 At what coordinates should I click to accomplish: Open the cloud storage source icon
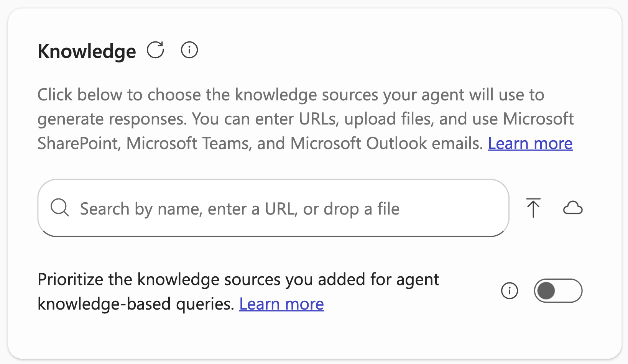(x=573, y=208)
